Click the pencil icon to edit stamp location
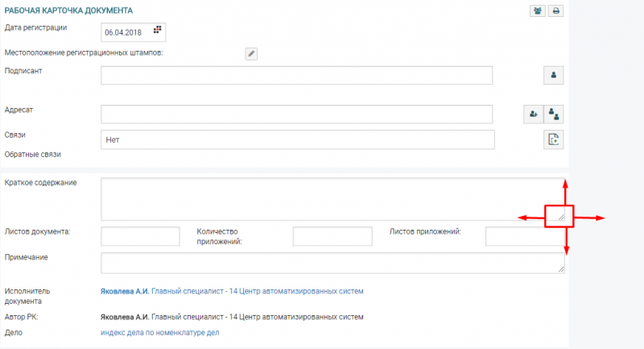This screenshot has height=349, width=644. (251, 53)
